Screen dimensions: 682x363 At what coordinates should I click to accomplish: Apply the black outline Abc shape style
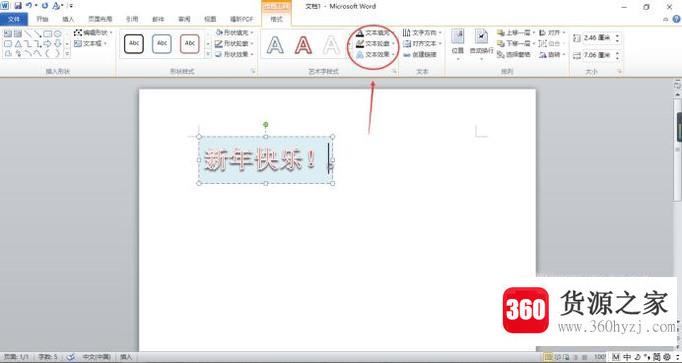click(x=134, y=43)
